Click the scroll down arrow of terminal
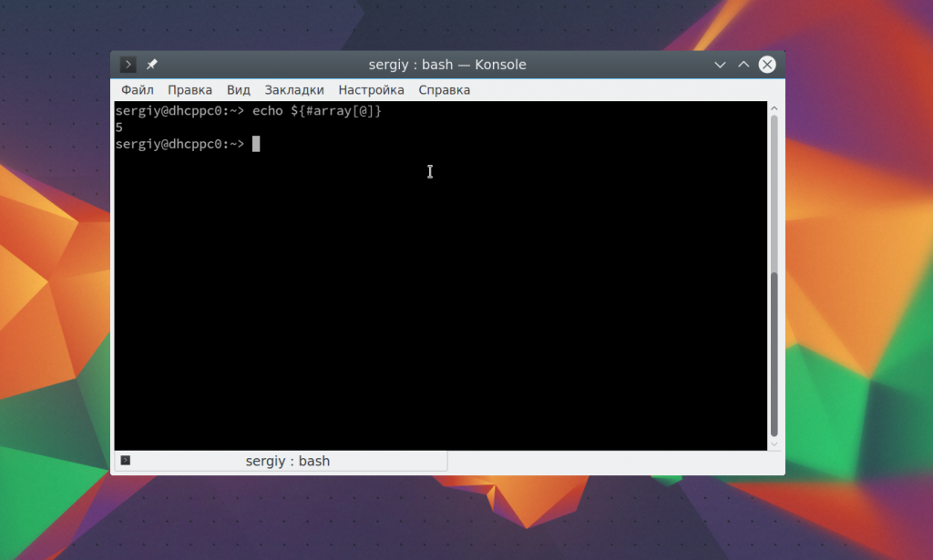Screen dimensions: 933x560 (774, 443)
